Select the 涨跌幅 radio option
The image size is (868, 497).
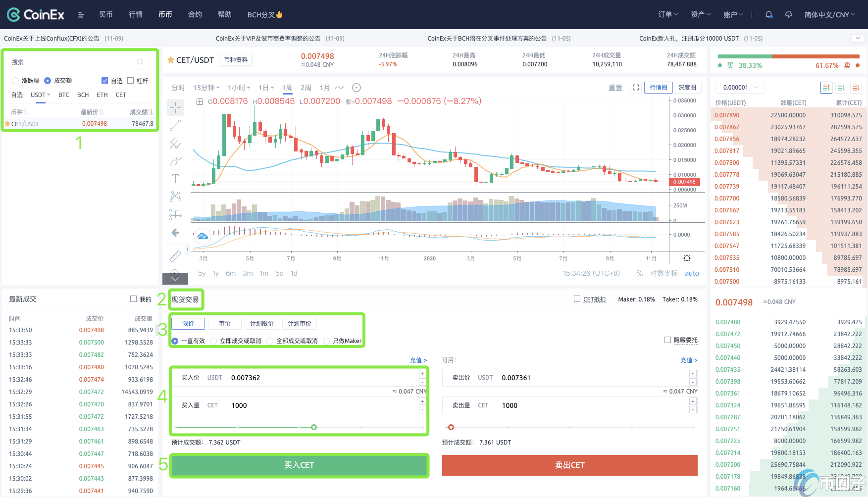pyautogui.click(x=15, y=81)
